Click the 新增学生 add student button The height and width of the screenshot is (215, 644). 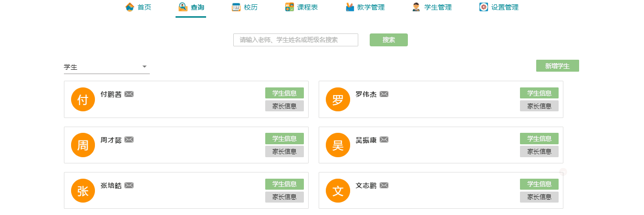coord(558,66)
